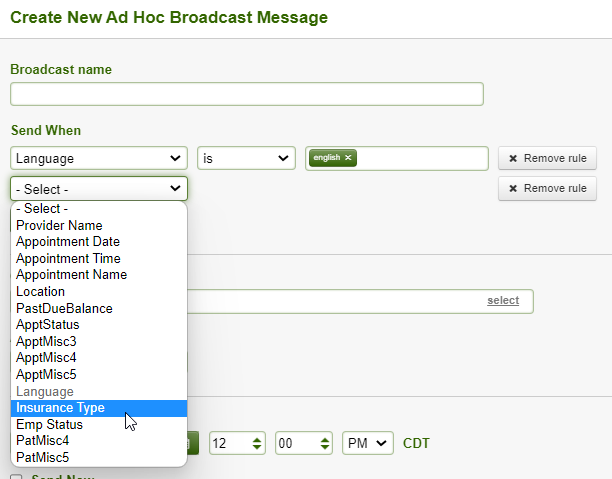Click the select link
This screenshot has width=612, height=479.
tap(503, 300)
